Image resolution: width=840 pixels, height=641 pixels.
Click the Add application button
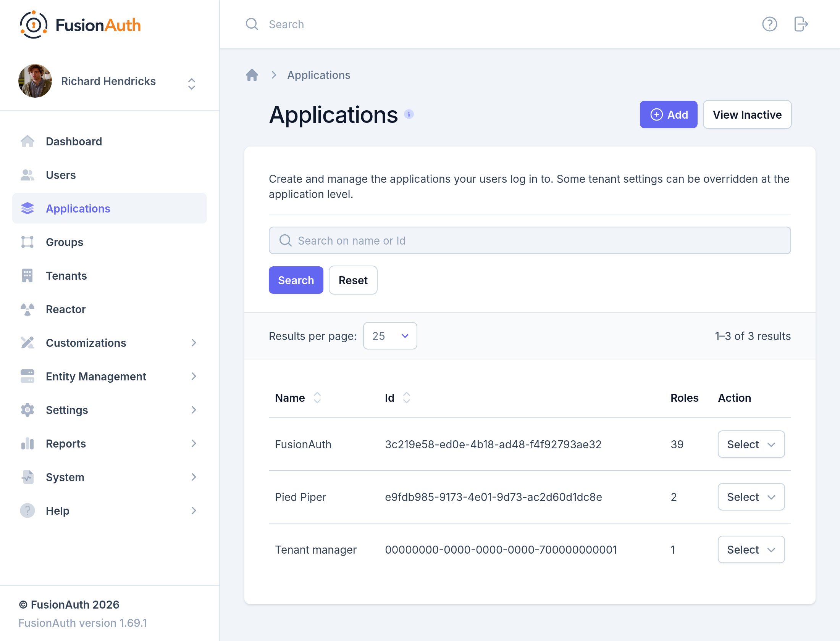coord(669,114)
